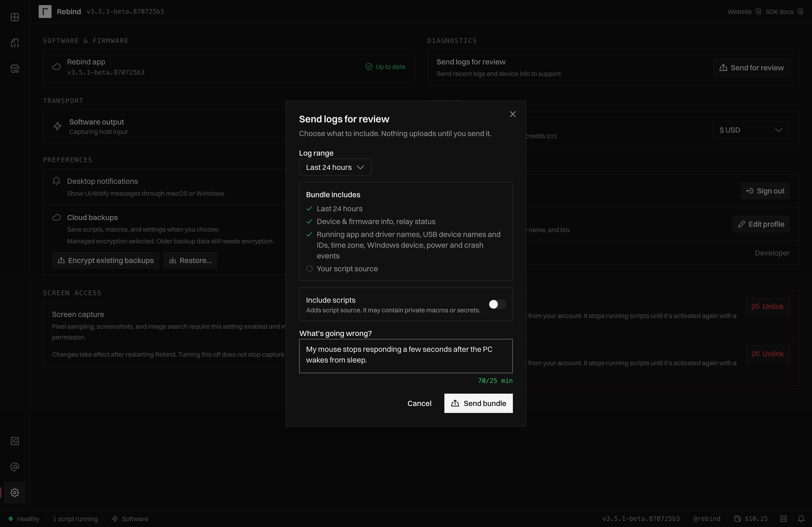Click the status bar version v3.5.1-beta.870725b3
This screenshot has width=812, height=527.
[x=641, y=518]
